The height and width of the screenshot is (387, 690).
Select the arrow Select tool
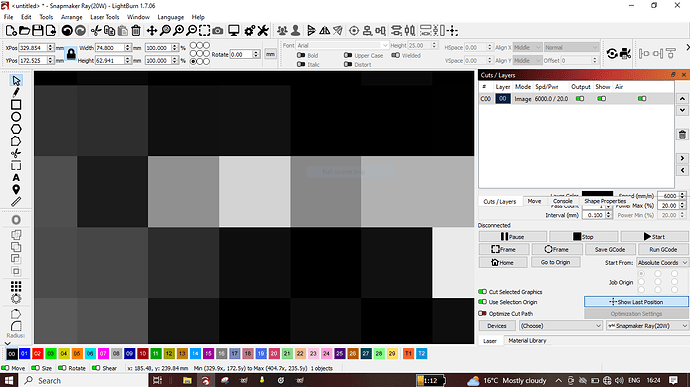click(x=16, y=81)
